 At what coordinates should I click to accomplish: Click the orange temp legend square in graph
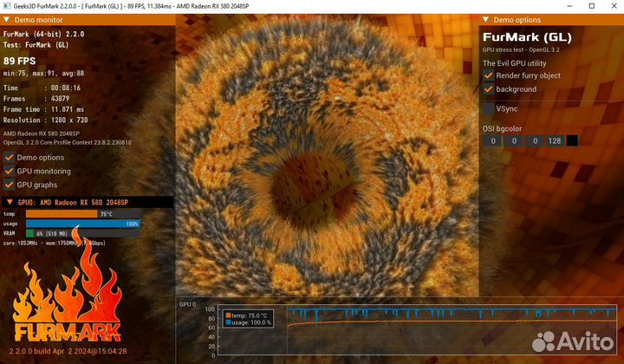click(x=228, y=315)
